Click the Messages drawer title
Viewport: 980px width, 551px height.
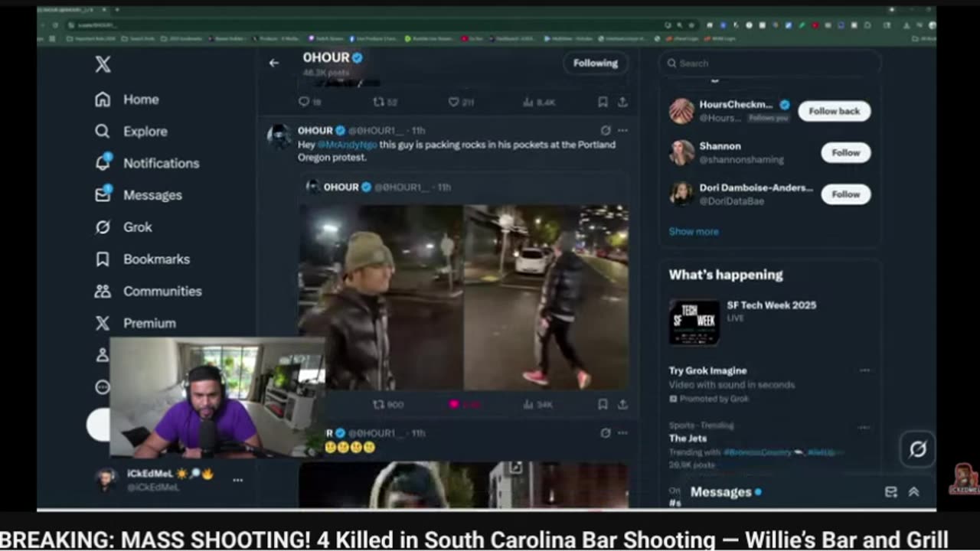(x=720, y=492)
